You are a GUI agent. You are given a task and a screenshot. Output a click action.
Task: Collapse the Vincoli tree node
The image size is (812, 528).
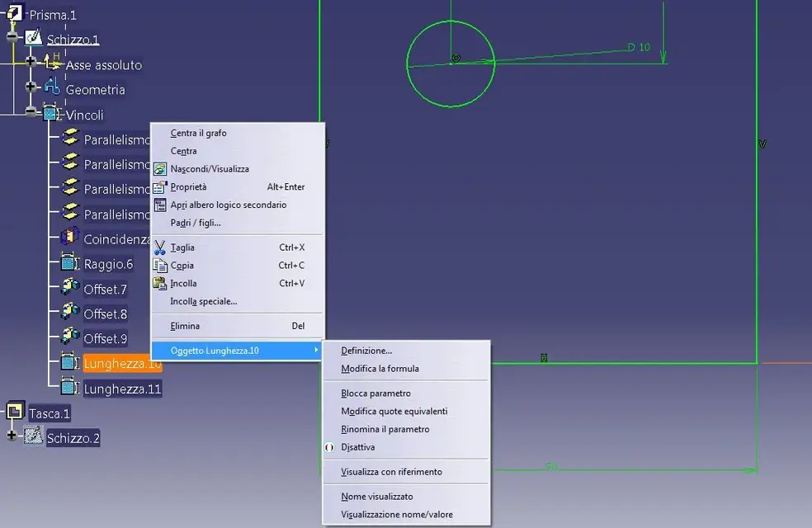(x=31, y=111)
